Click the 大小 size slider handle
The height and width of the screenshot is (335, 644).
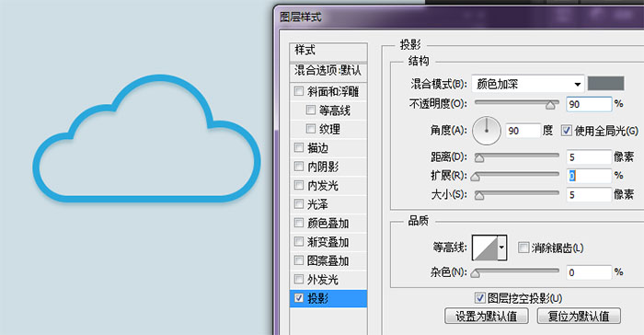point(479,196)
